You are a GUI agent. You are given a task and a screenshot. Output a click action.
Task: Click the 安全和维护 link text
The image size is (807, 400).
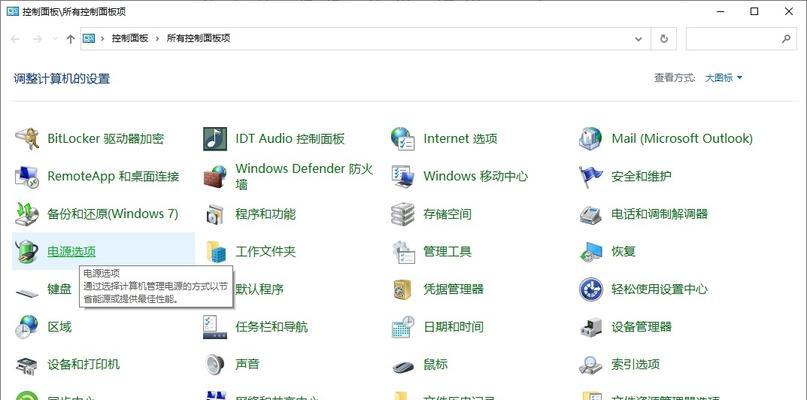(641, 177)
